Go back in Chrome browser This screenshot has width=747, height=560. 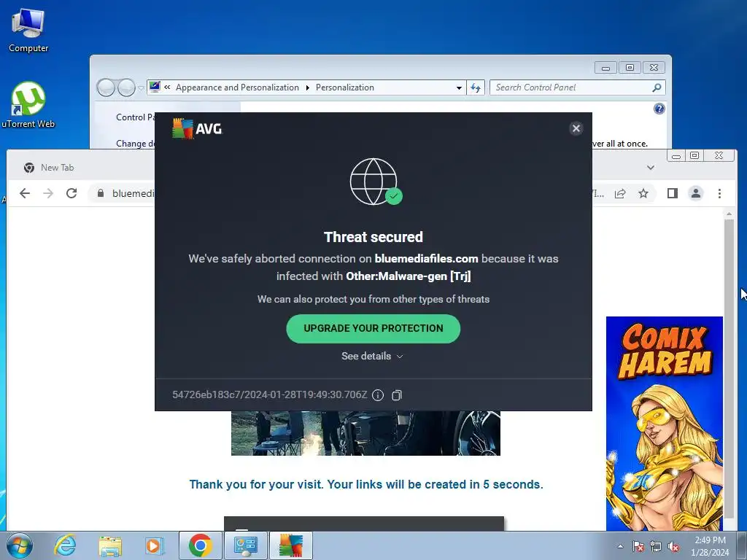(x=25, y=193)
